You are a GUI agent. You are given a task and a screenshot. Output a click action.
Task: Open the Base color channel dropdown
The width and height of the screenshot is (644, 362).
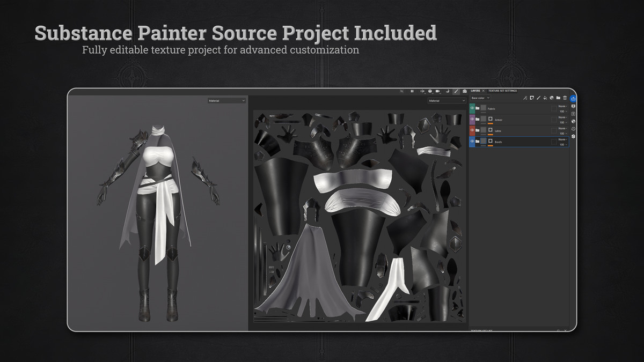[x=480, y=98]
